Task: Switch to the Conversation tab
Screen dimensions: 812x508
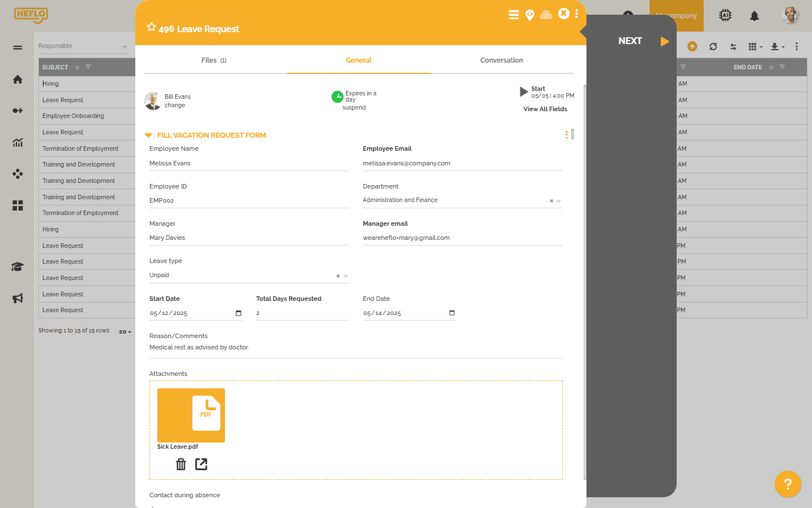Action: (x=501, y=60)
